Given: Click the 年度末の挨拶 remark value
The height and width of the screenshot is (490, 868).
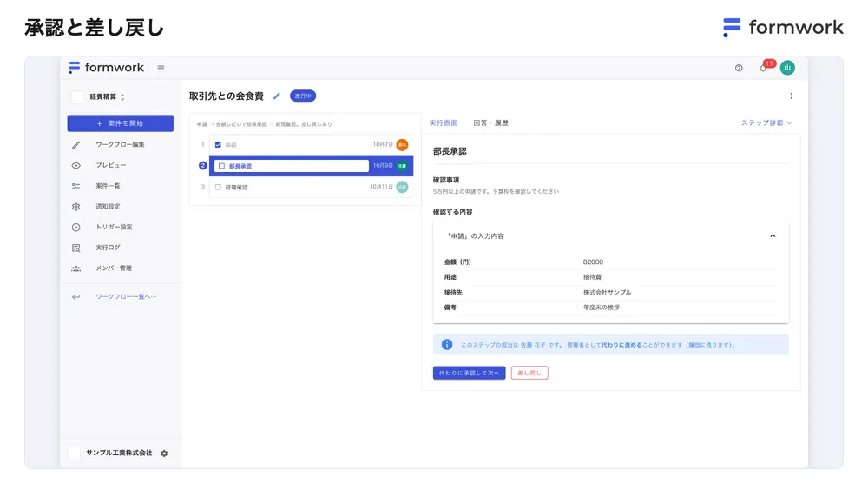Looking at the screenshot, I should point(602,307).
